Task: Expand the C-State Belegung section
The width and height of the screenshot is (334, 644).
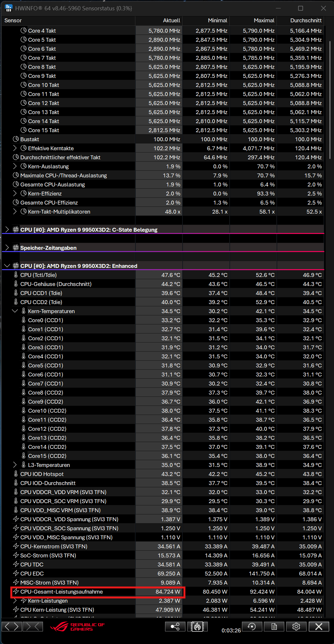Action: [7, 229]
